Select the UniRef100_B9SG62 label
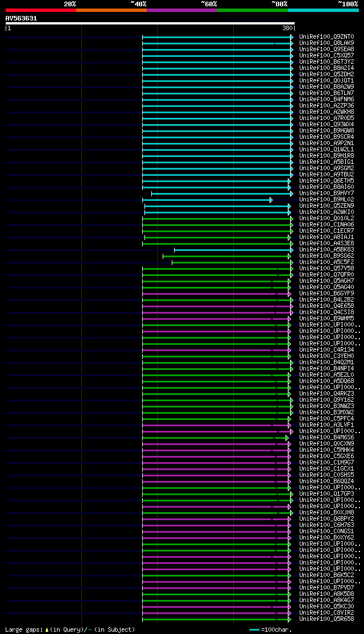Image resolution: width=364 pixels, height=634 pixels. [327, 256]
